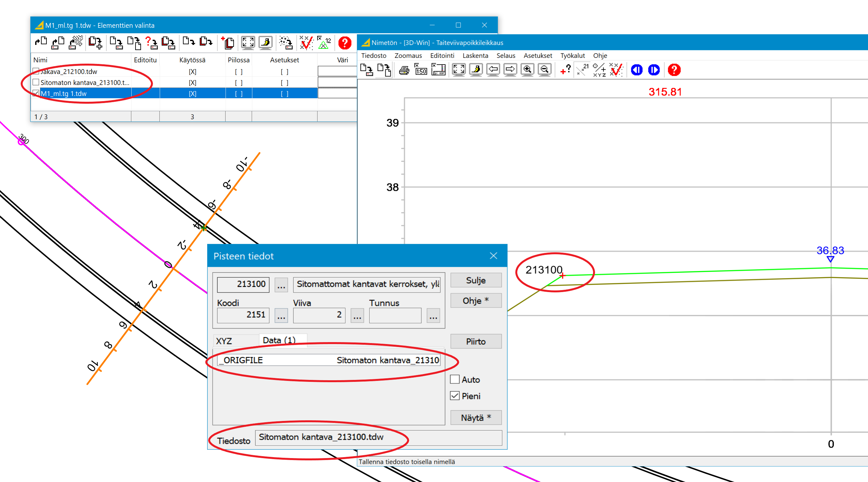Click the Tunnus input field
The height and width of the screenshot is (482, 868).
pyautogui.click(x=395, y=315)
